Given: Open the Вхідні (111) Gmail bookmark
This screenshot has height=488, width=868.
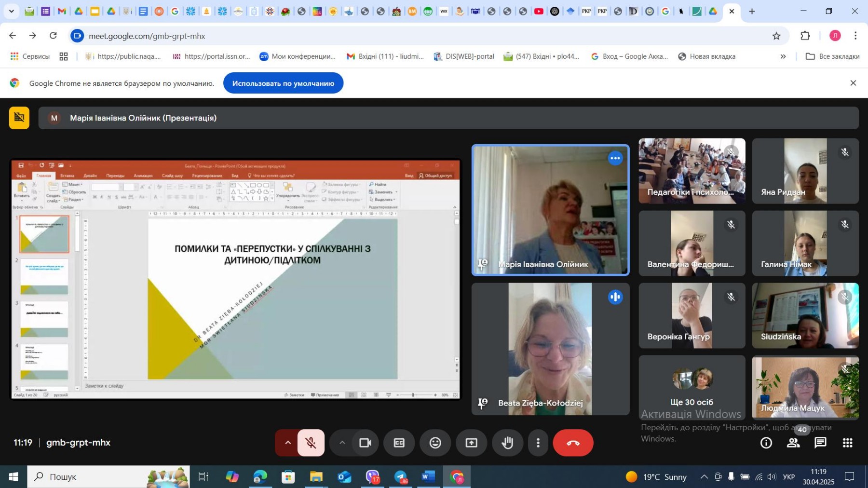Looking at the screenshot, I should click(x=385, y=56).
